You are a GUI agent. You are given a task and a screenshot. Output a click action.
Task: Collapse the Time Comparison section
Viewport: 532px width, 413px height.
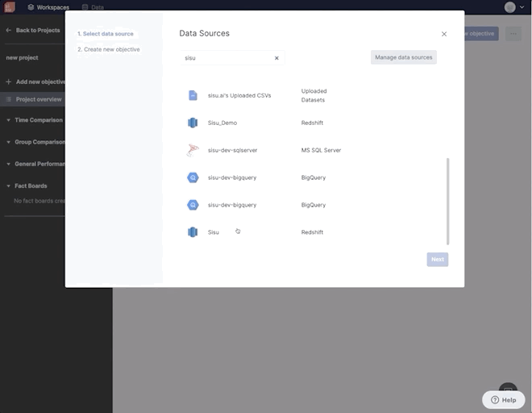(9, 120)
